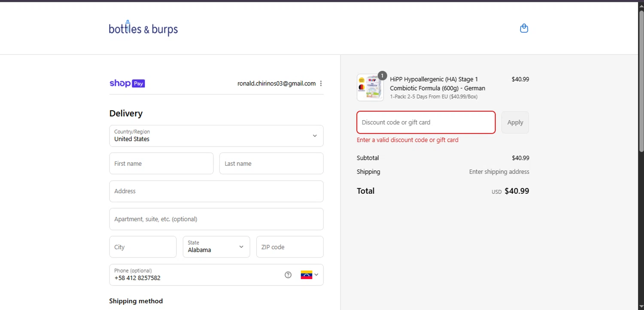
Task: Open the shopping bag cart icon
Action: (x=524, y=28)
